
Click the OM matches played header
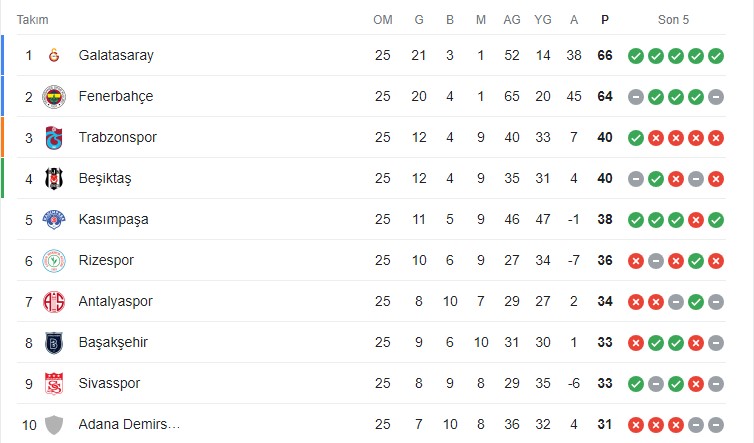pos(383,20)
